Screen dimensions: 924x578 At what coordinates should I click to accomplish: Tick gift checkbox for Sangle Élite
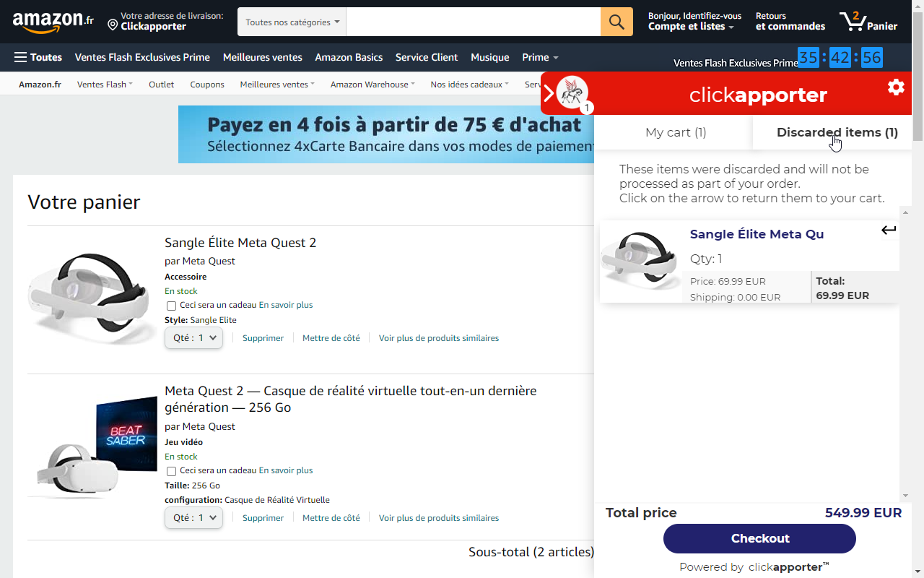[x=171, y=306]
